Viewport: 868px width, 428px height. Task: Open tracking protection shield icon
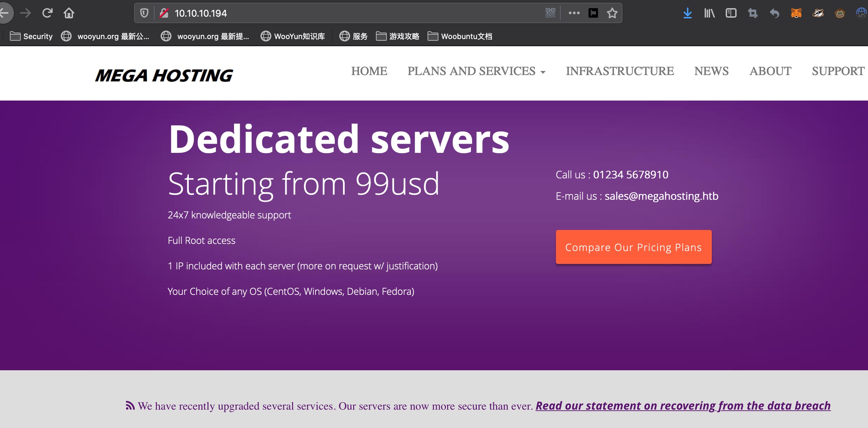click(x=144, y=13)
